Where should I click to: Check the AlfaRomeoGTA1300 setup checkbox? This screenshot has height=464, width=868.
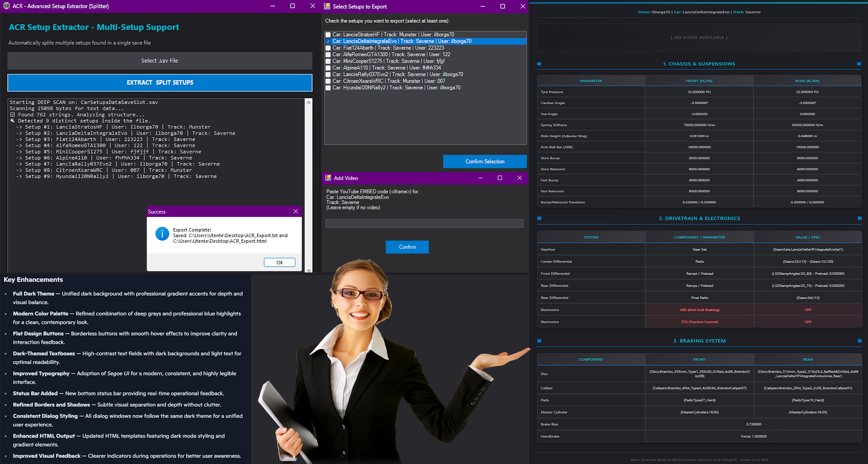328,55
